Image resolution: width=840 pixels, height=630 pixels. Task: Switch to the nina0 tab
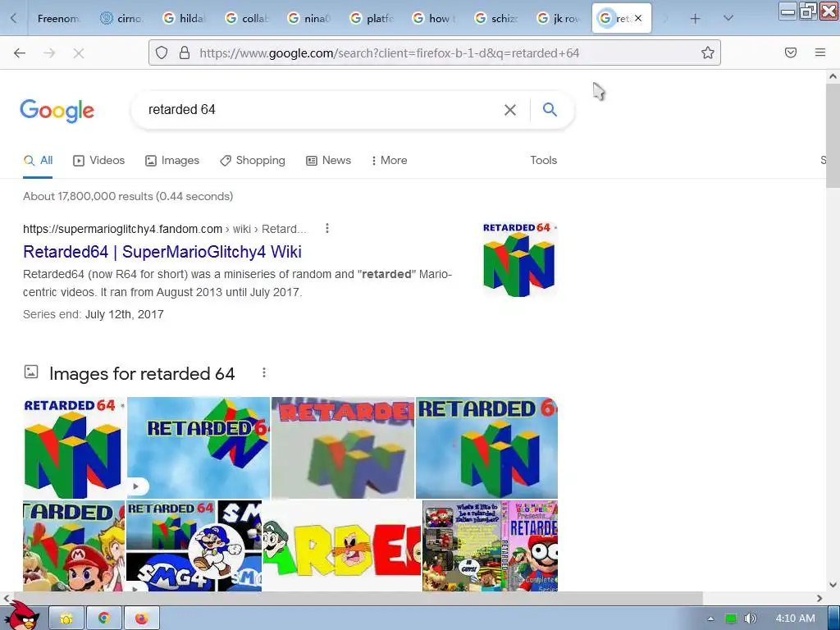click(308, 18)
